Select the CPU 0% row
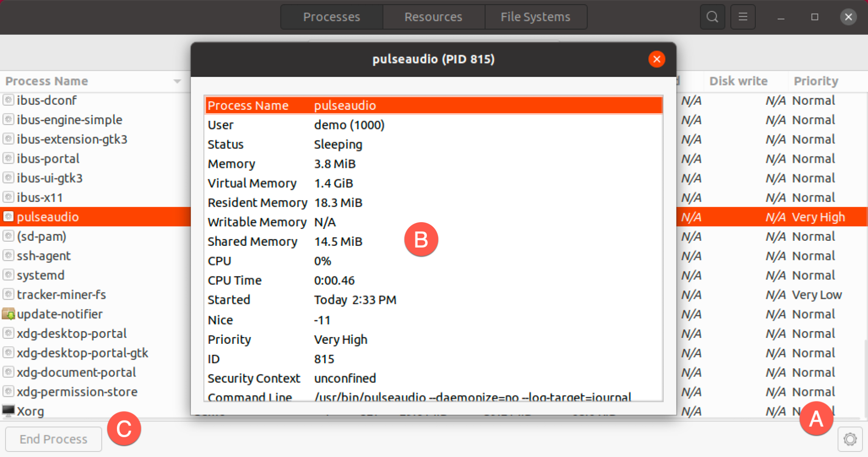The height and width of the screenshot is (457, 868). pos(434,261)
